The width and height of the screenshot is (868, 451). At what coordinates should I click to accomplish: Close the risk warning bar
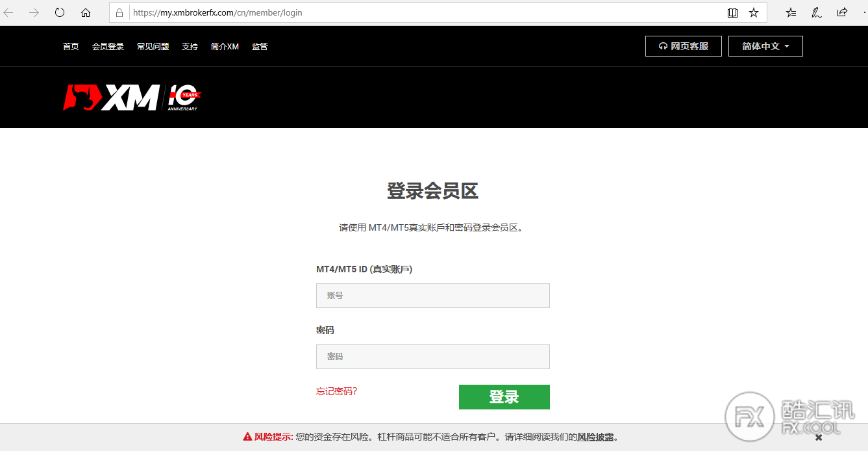pos(819,437)
